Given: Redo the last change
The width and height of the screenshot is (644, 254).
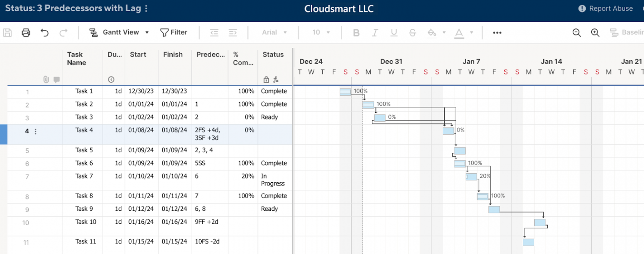Looking at the screenshot, I should coord(63,32).
